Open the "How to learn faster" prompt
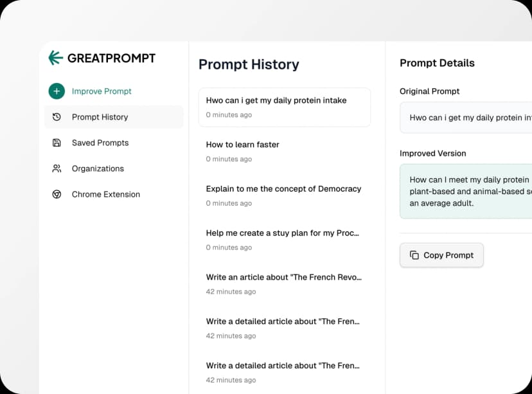 point(284,151)
